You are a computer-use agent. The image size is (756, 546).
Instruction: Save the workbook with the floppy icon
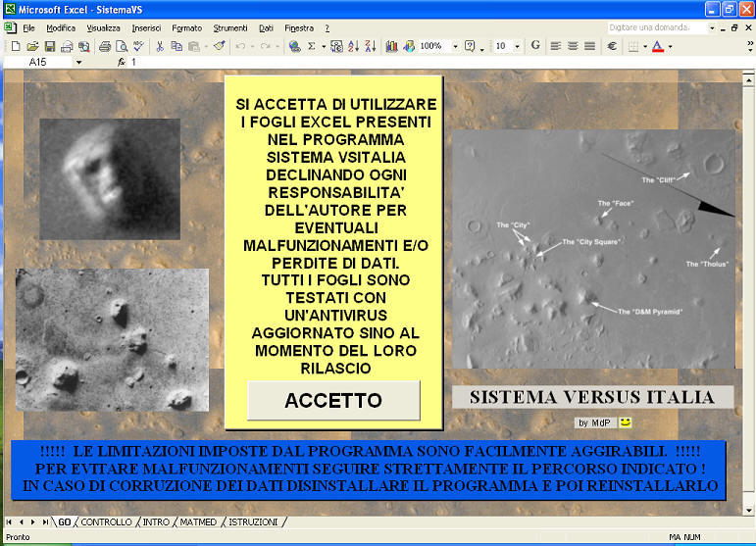(50, 46)
